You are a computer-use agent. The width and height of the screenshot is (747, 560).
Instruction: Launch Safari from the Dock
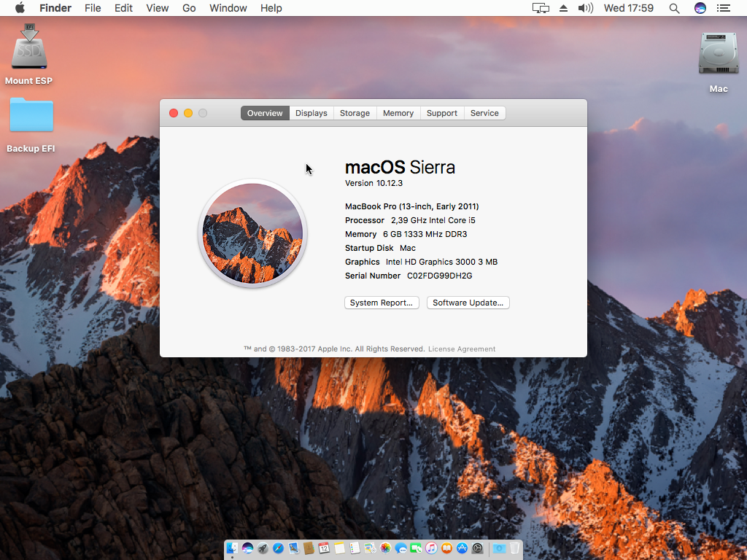point(278,548)
